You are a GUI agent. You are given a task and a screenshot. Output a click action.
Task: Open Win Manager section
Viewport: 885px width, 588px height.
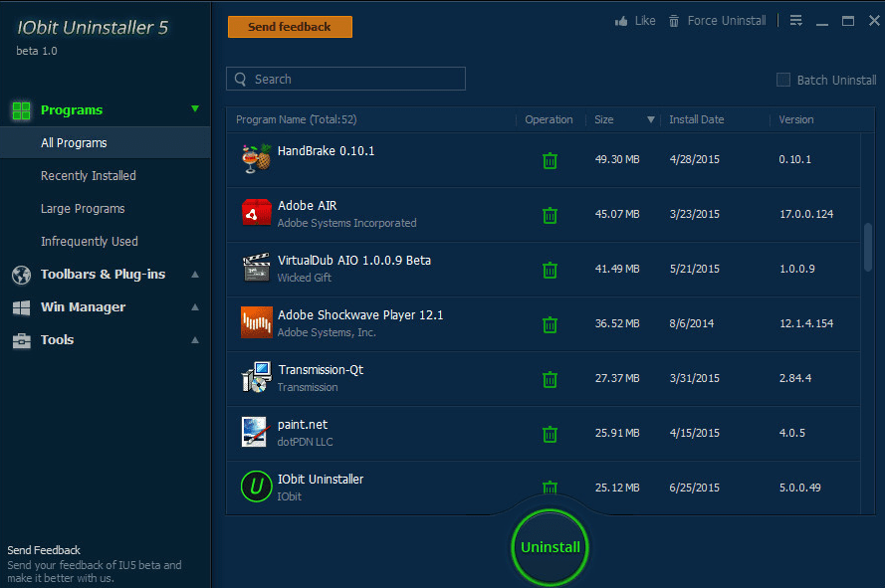(83, 307)
